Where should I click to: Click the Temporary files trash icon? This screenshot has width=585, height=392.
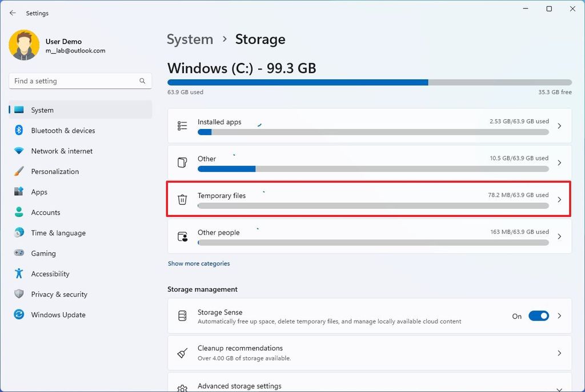[182, 200]
